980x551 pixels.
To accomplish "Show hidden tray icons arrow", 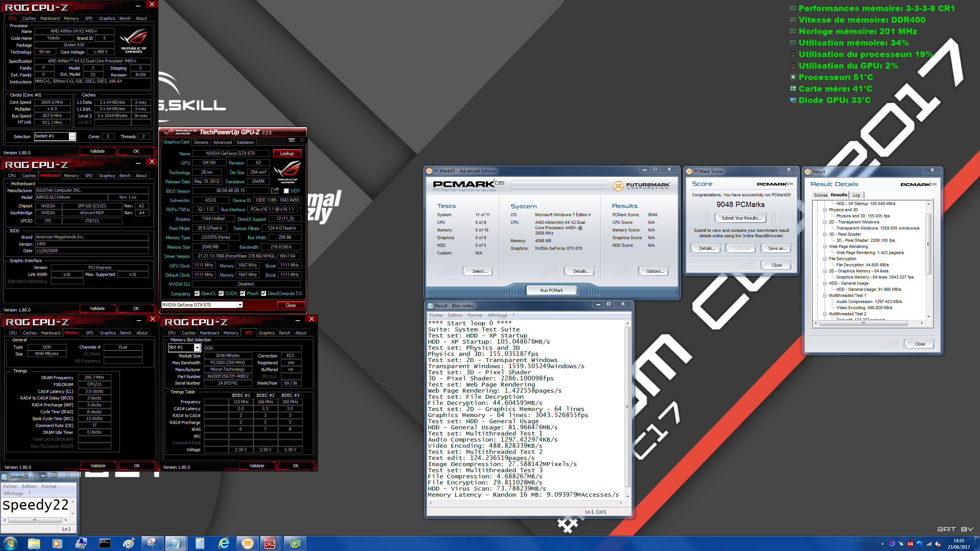I will [882, 544].
